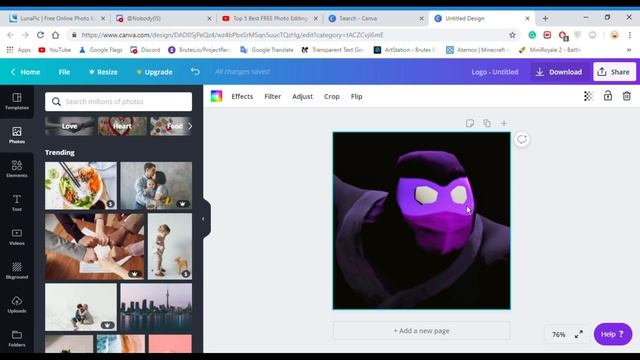The width and height of the screenshot is (640, 360).
Task: Open the Elements sidebar panel
Action: [17, 169]
